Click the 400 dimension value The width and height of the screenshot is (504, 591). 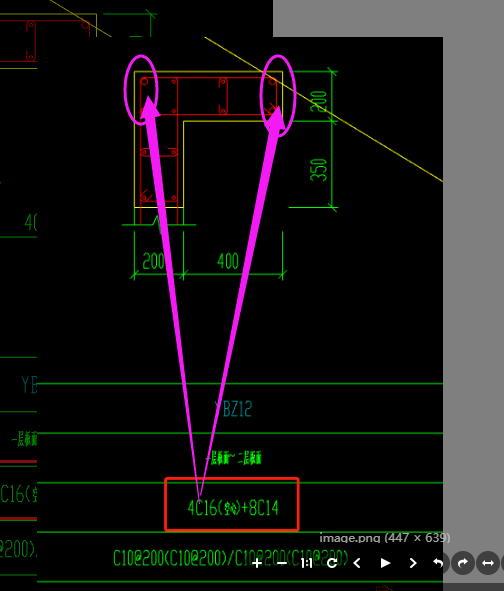point(228,261)
